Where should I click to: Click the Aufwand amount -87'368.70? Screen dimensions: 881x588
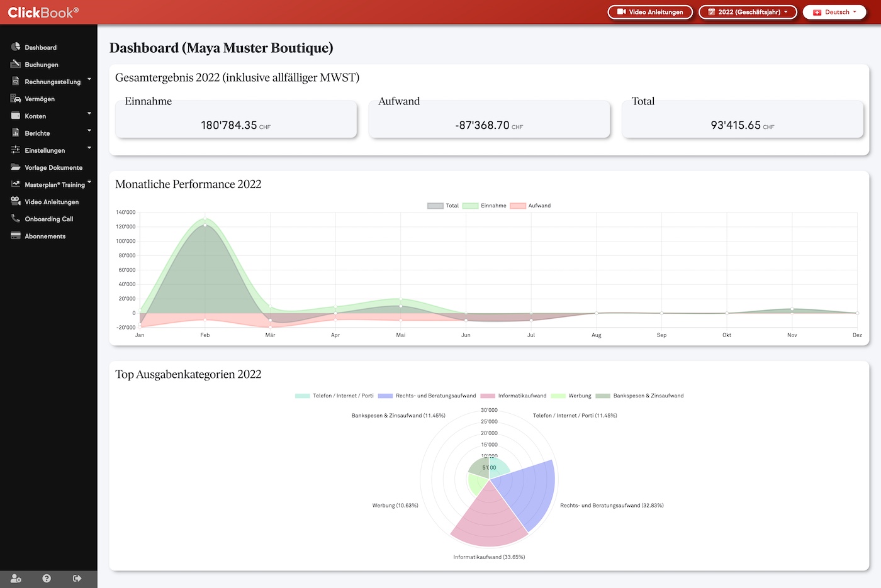point(482,125)
